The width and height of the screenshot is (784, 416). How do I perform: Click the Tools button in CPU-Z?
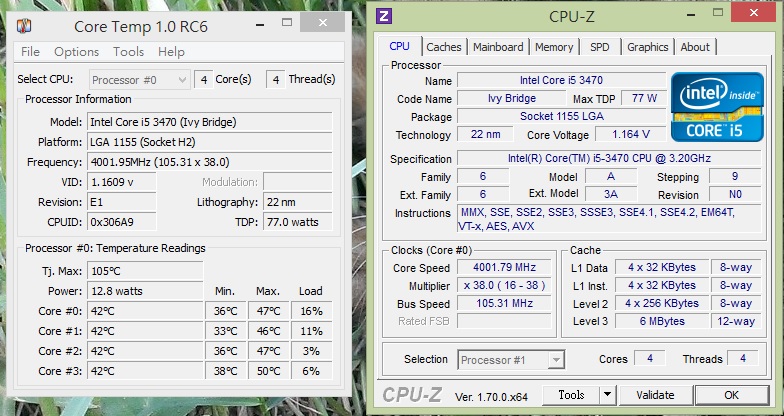pos(571,394)
